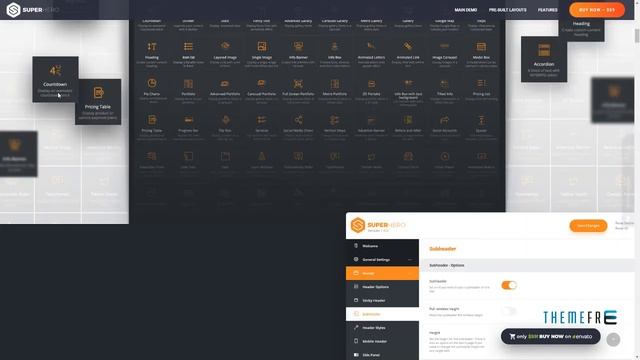This screenshot has height=360, width=640.
Task: Click the orange "Subheader" panel heading
Action: coord(442,249)
